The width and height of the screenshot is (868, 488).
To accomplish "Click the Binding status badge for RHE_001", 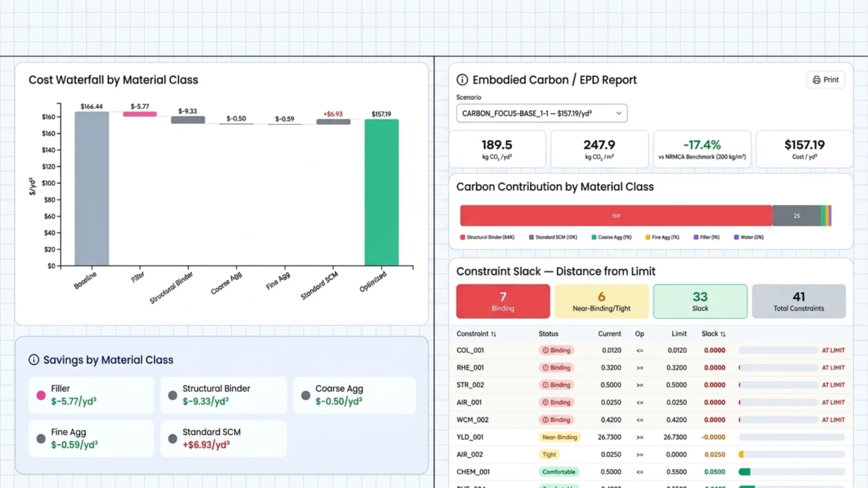I will pos(556,368).
